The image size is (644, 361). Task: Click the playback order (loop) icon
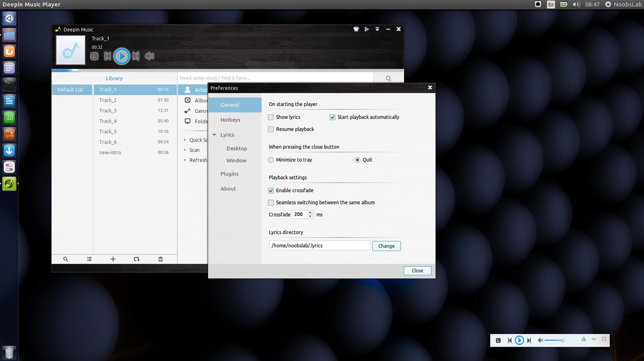tap(137, 259)
